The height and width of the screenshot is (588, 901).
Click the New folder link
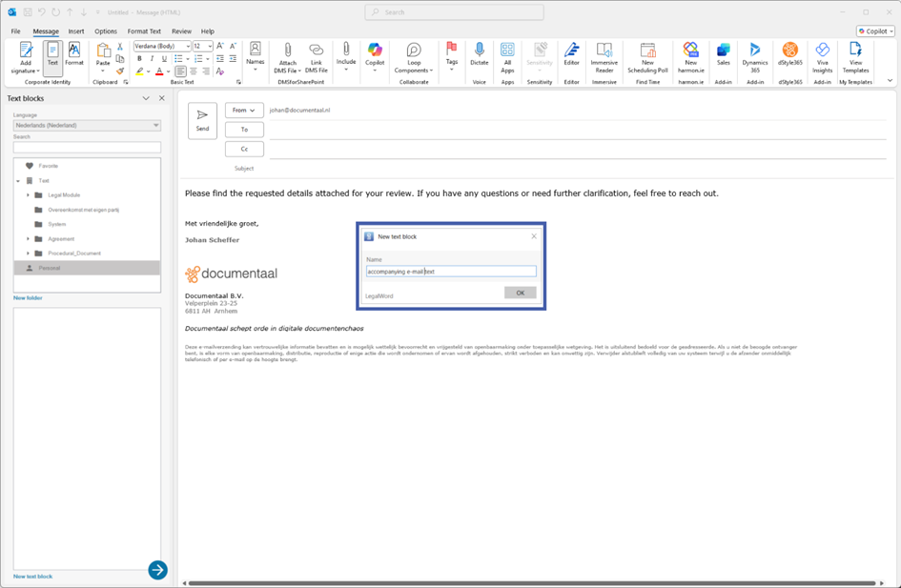28,298
